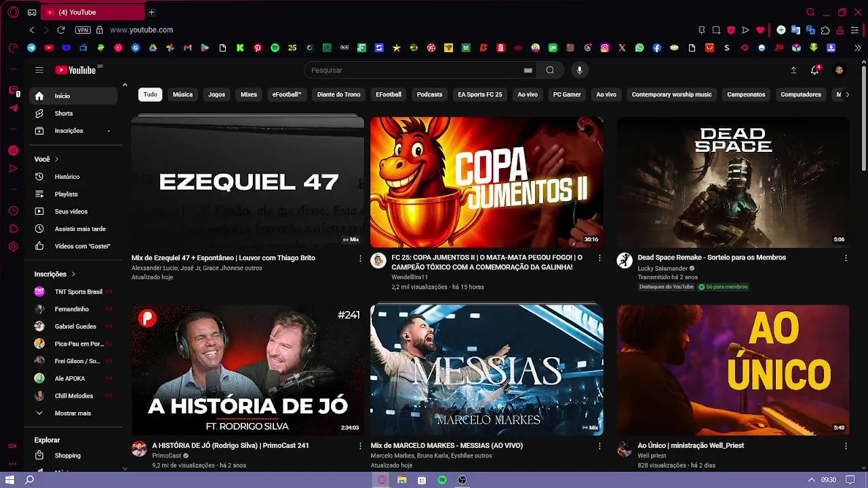Open the Spotify bookmark in bookmarks bar
The height and width of the screenshot is (488, 868).
275,48
